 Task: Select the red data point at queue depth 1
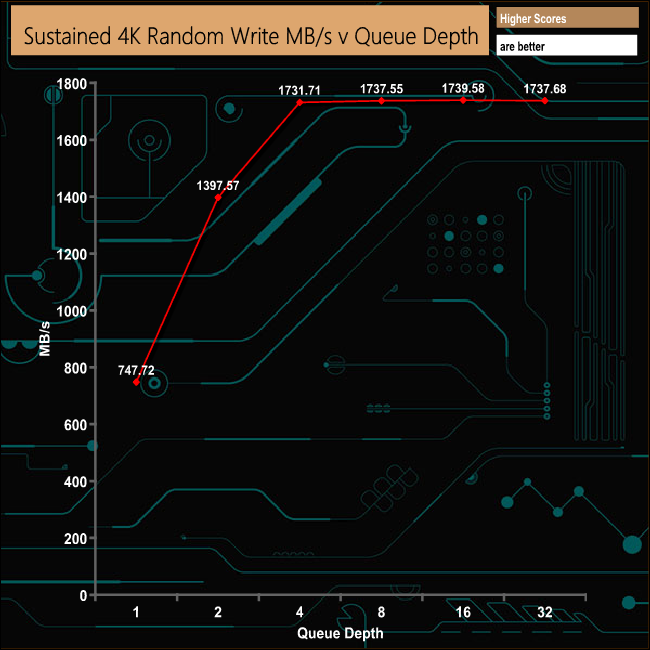click(136, 382)
